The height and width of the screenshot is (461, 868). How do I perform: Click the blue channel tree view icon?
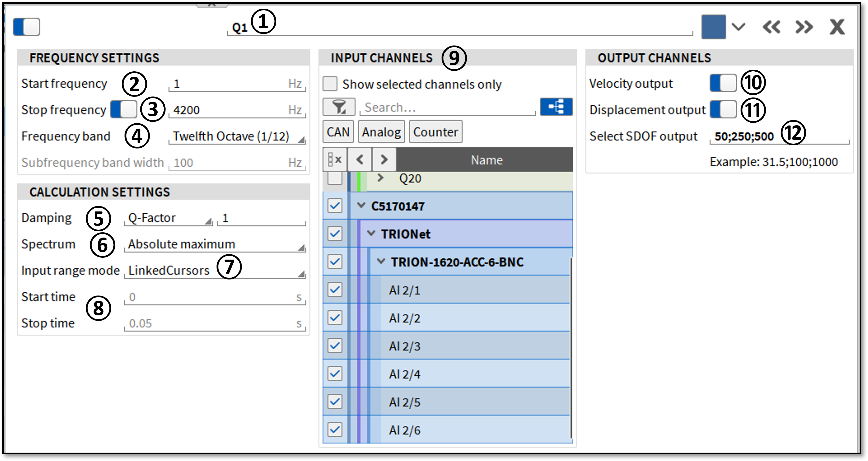coord(556,107)
